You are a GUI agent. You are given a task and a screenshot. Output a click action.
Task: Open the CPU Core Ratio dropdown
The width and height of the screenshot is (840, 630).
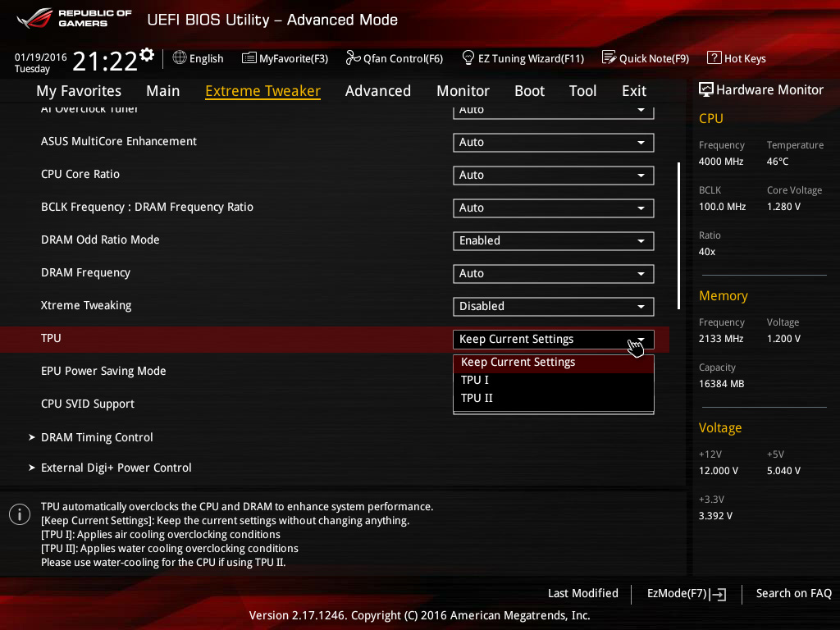tap(554, 176)
